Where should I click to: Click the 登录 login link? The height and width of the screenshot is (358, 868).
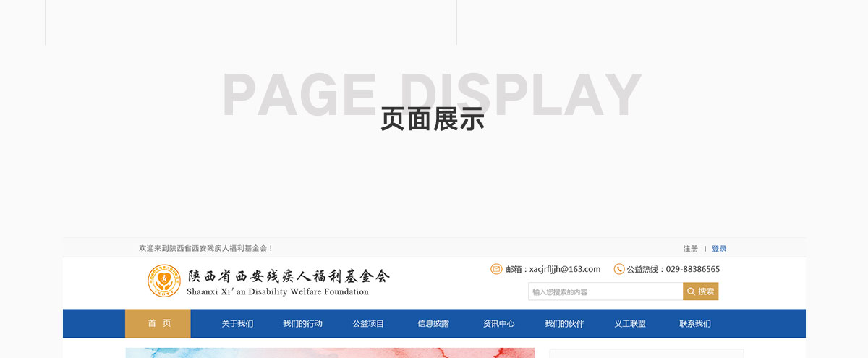[719, 249]
